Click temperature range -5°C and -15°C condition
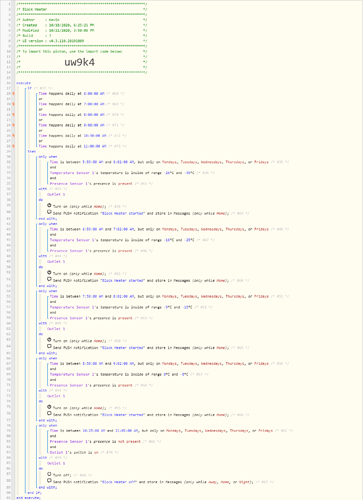This screenshot has height=500, width=364. coord(121,307)
